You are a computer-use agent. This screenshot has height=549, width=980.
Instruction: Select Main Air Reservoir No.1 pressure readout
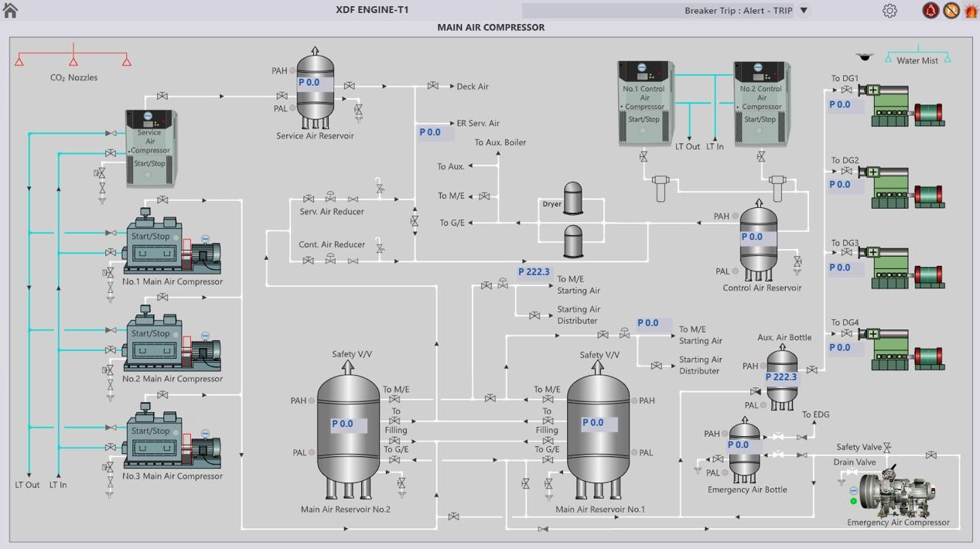click(x=592, y=424)
